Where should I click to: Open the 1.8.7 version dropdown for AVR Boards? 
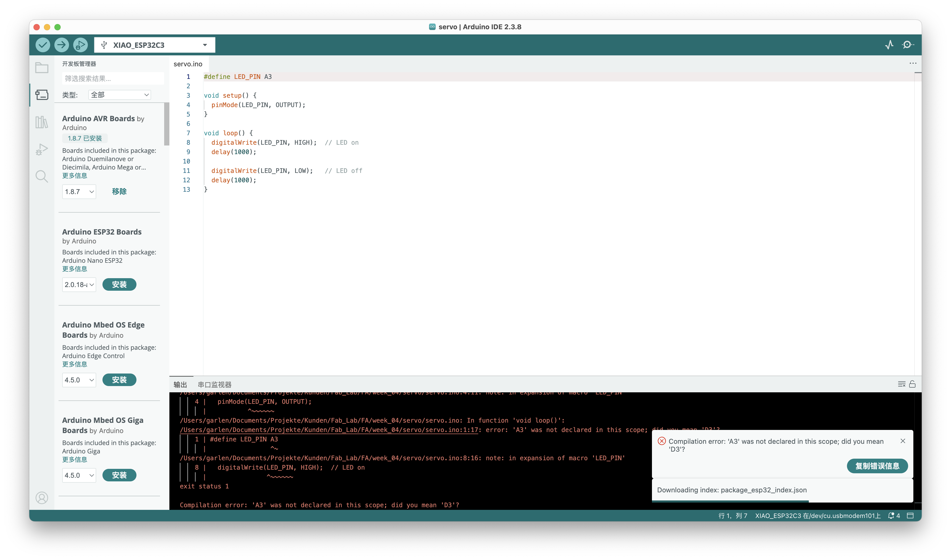pyautogui.click(x=79, y=192)
